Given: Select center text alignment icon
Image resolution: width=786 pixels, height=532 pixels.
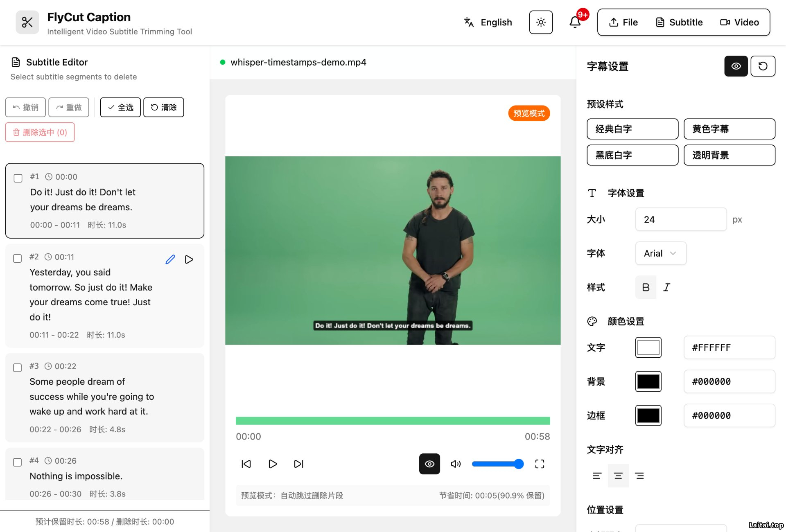Looking at the screenshot, I should click(618, 476).
